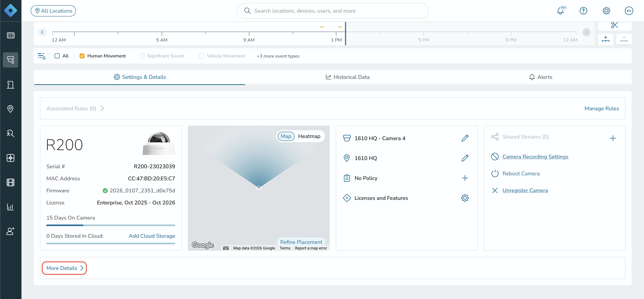Screen dimensions: 644x299
Task: Click the camera position marker on map
Action: (x=259, y=188)
